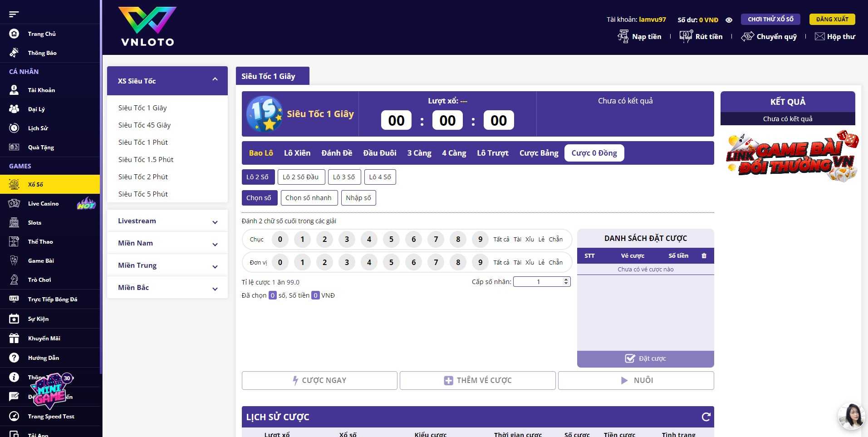
Task: Open Hướng Dẫn help icon
Action: 14,358
